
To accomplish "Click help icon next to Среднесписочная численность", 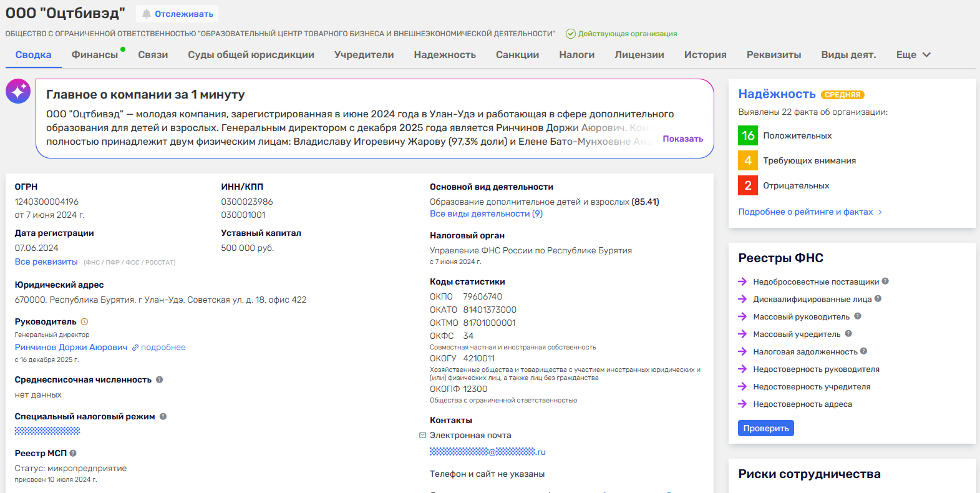I will (159, 379).
